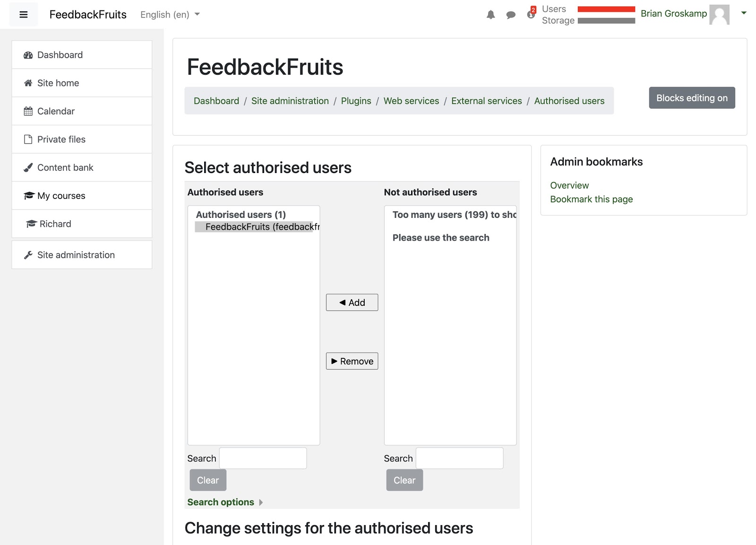This screenshot has width=756, height=545.
Task: Focus the authorised users Search field
Action: tap(263, 458)
